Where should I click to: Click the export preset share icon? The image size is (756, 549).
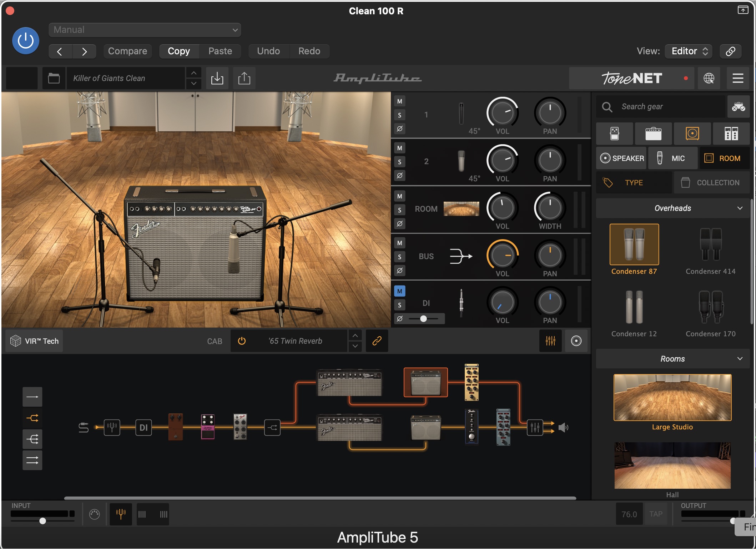point(244,78)
